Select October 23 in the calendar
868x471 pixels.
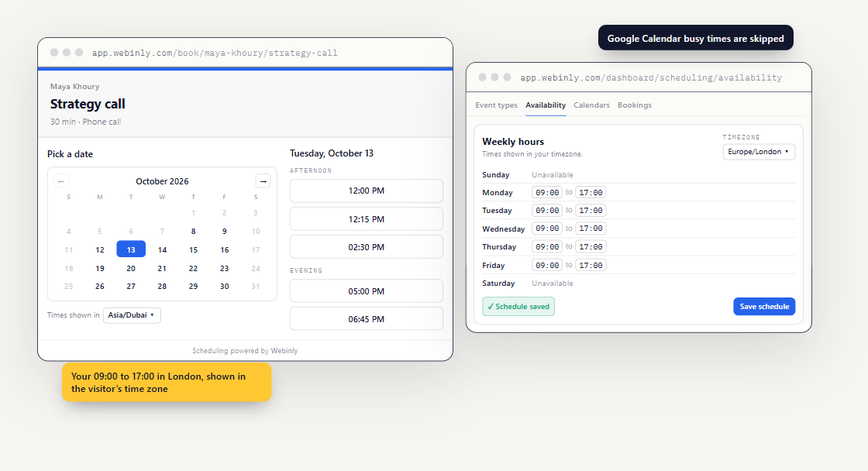(x=224, y=269)
